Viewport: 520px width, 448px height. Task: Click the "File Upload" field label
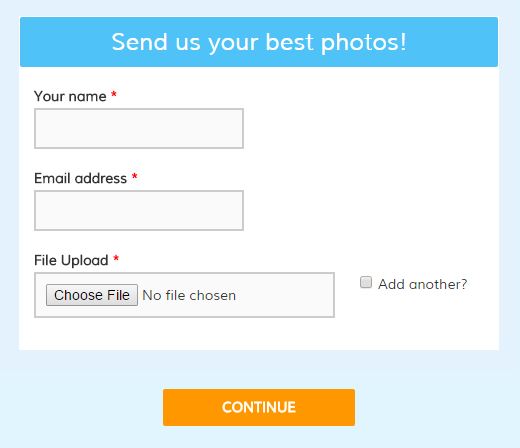click(71, 260)
